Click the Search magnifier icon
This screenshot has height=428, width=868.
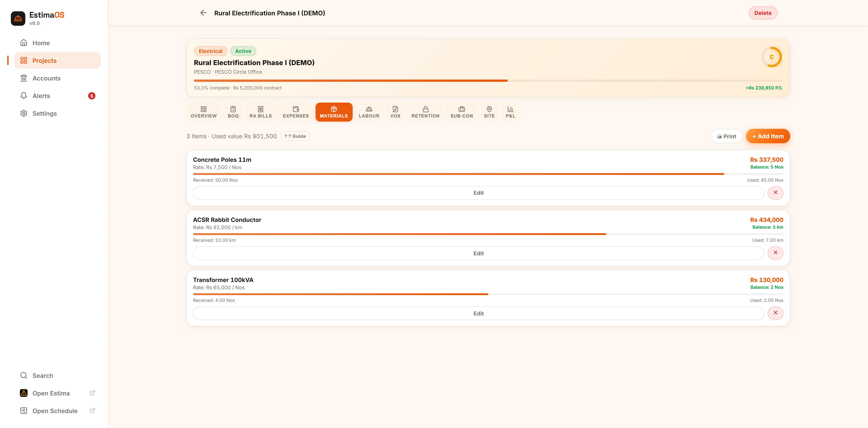coord(24,375)
